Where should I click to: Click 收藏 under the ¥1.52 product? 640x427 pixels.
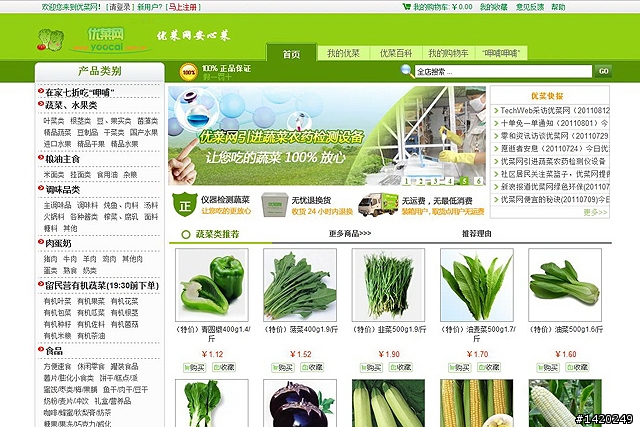coord(313,367)
